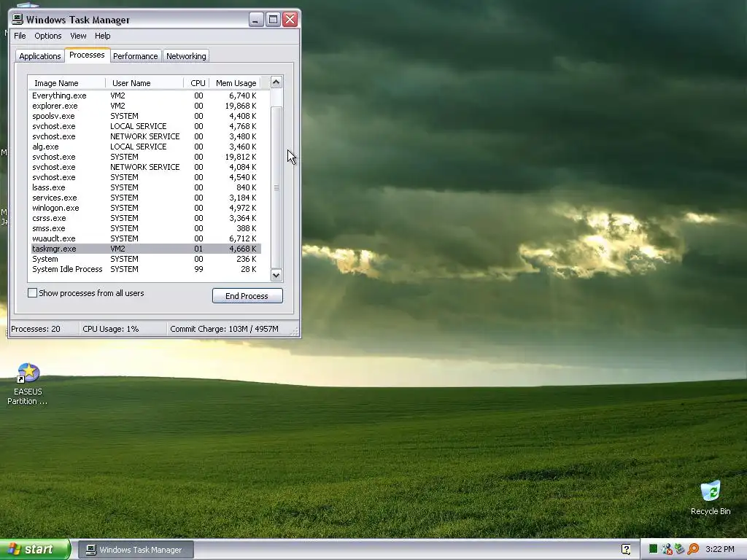The width and height of the screenshot is (747, 560).
Task: Select svchost.exe using 3,480 K memory
Action: click(146, 136)
